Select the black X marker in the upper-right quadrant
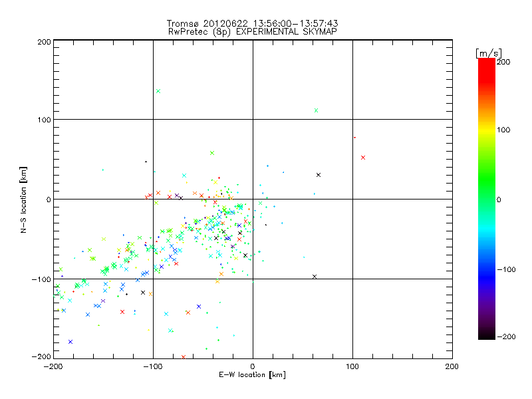This screenshot has height=399, width=532. tap(319, 175)
